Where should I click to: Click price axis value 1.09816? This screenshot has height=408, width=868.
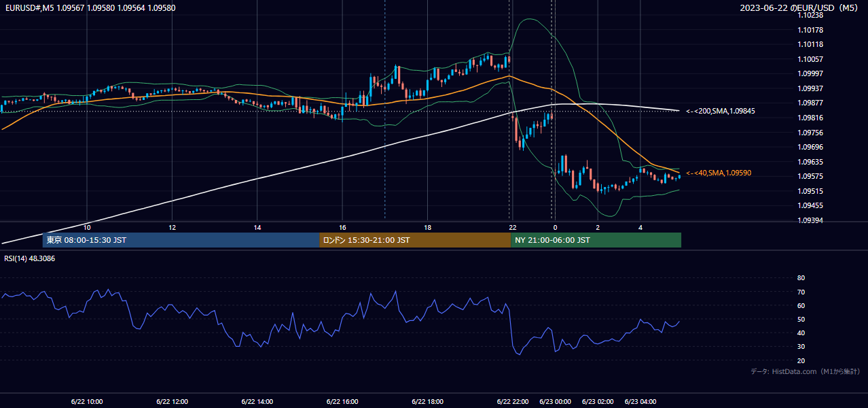(x=810, y=118)
